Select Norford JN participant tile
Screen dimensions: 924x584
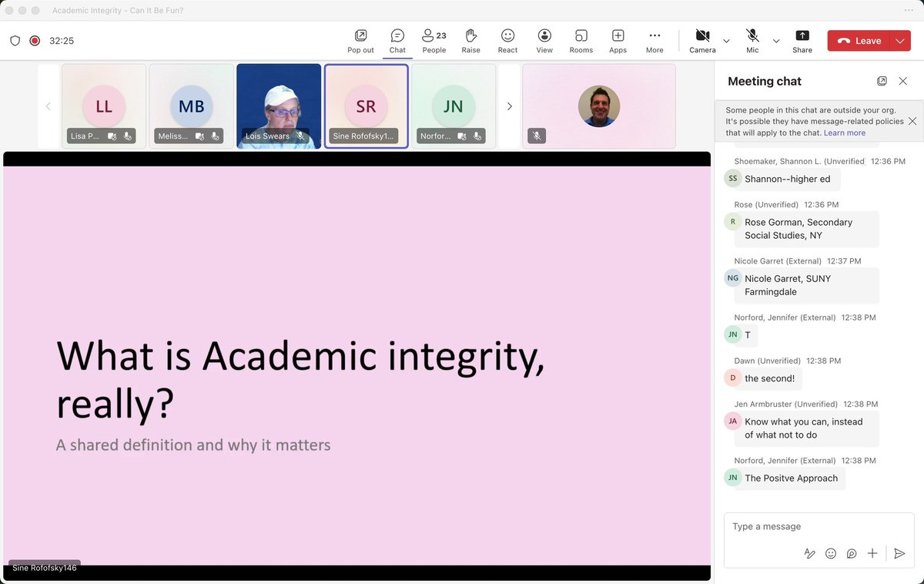click(x=454, y=106)
